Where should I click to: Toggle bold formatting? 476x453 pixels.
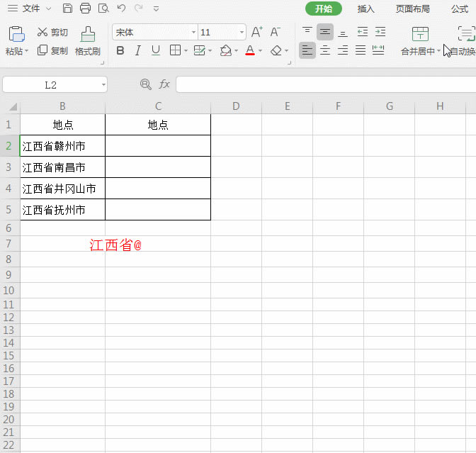(120, 50)
